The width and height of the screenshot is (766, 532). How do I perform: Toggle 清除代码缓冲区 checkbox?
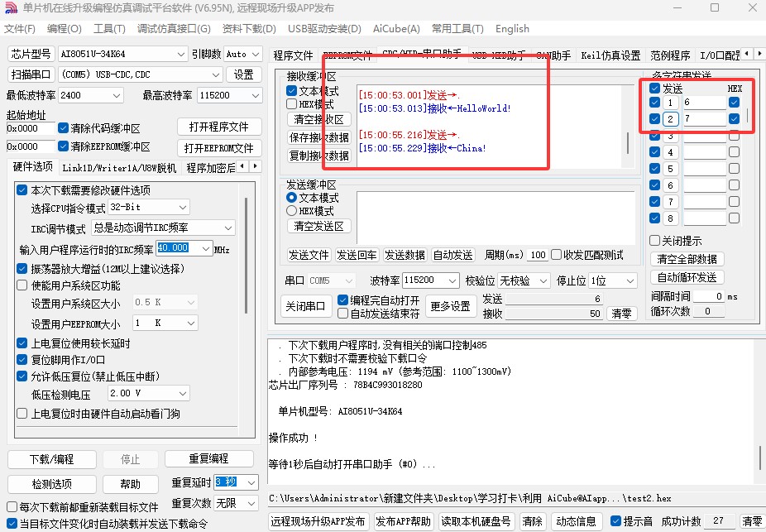(x=63, y=128)
